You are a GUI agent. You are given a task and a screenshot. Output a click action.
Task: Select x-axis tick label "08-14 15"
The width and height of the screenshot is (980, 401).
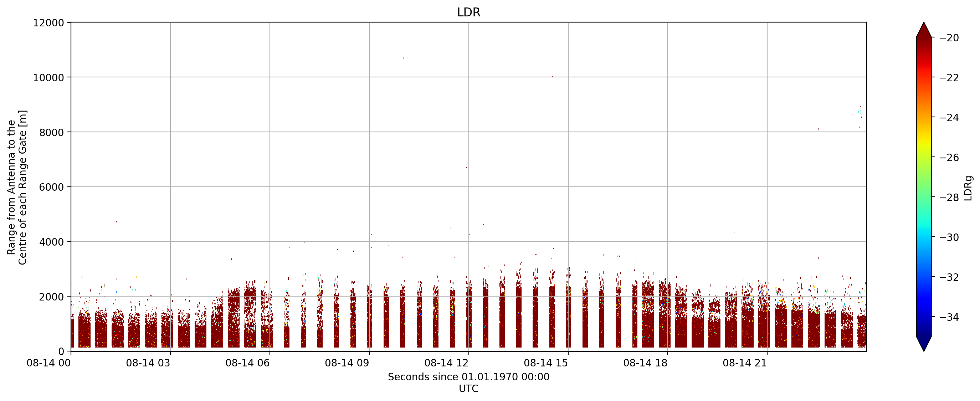pos(546,363)
